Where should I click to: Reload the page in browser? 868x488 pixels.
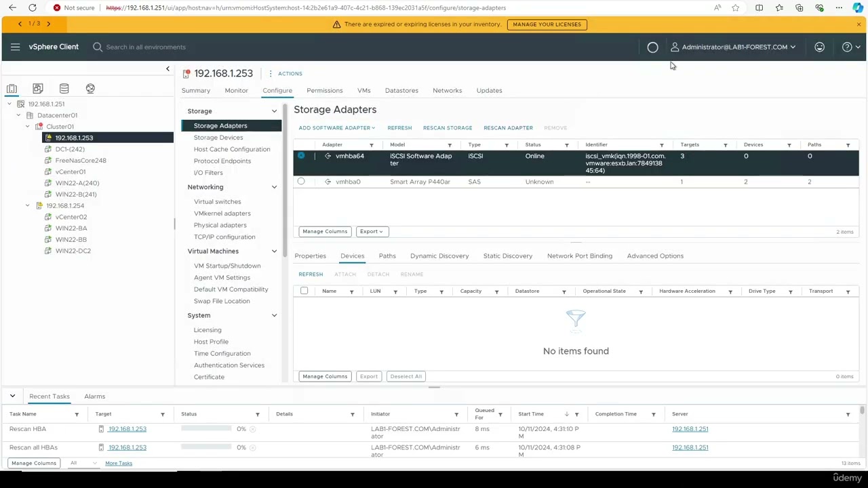pos(33,8)
